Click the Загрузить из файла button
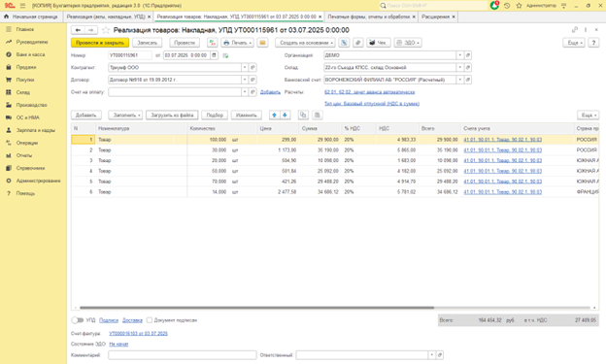The image size is (606, 364). click(x=172, y=116)
